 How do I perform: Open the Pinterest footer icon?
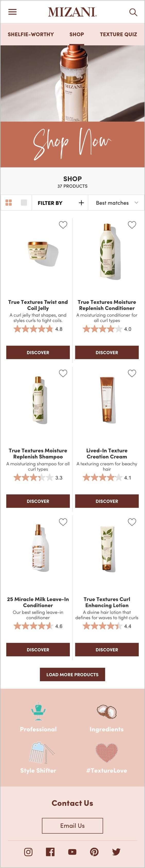click(94, 852)
